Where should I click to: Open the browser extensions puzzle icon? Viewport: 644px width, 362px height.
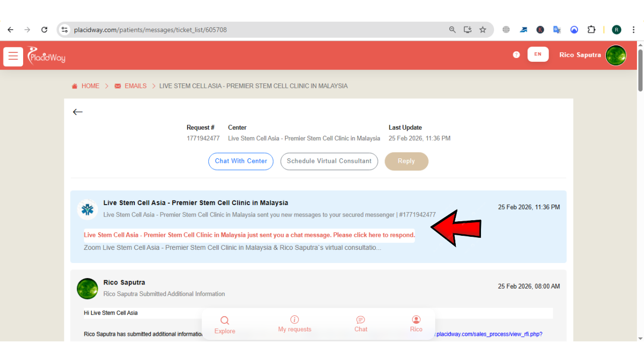pyautogui.click(x=591, y=30)
